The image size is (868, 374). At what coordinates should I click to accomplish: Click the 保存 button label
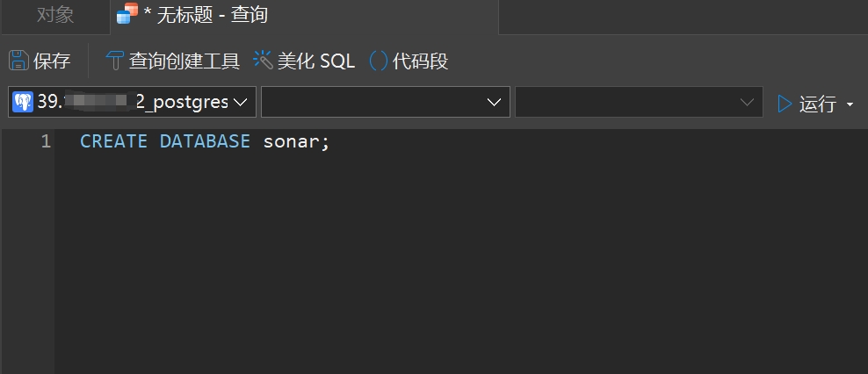click(52, 61)
